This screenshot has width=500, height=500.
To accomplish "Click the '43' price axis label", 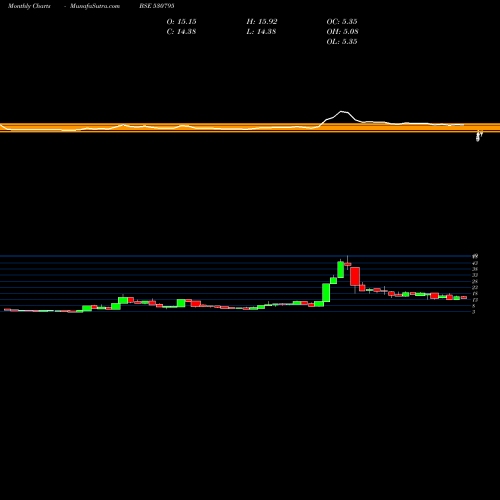I will [475, 263].
